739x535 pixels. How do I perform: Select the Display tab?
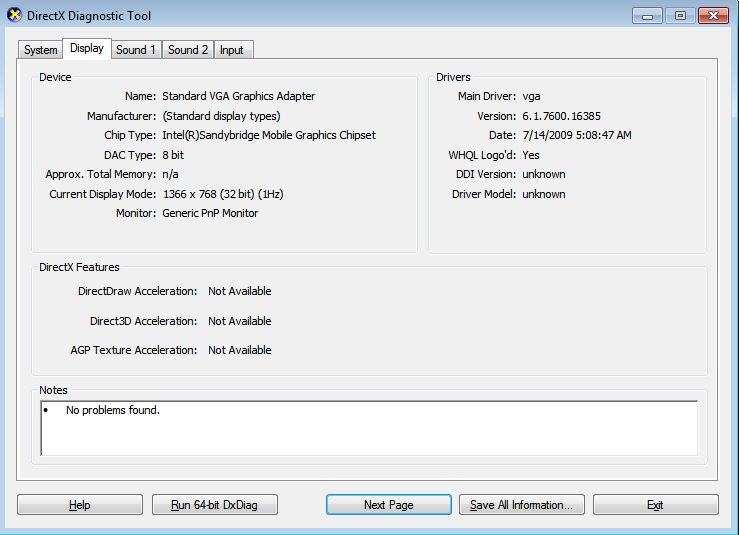point(87,48)
